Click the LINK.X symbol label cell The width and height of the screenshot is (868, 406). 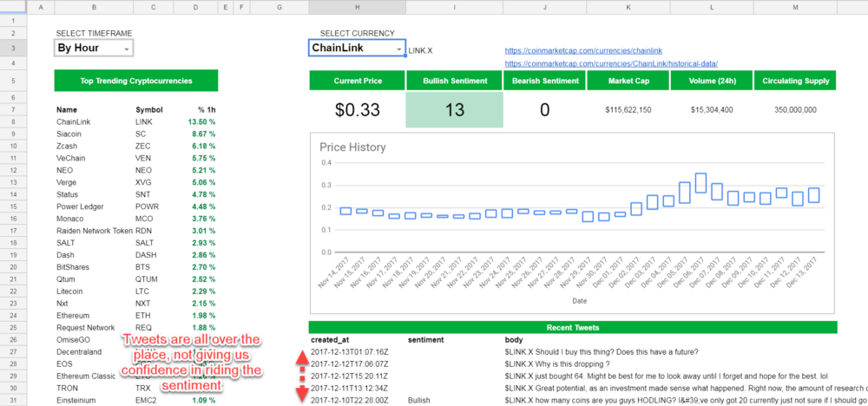pos(421,51)
